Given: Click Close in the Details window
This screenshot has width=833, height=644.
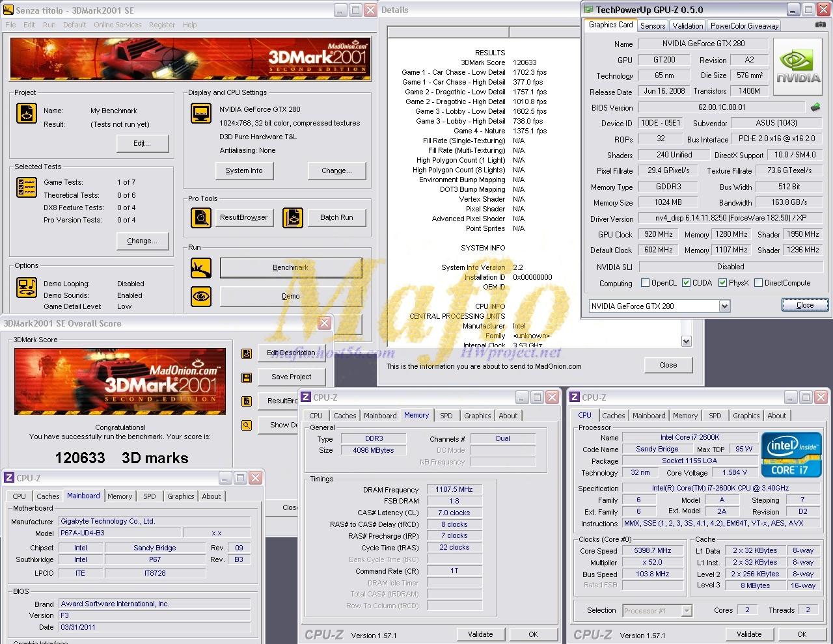Looking at the screenshot, I should tap(668, 366).
